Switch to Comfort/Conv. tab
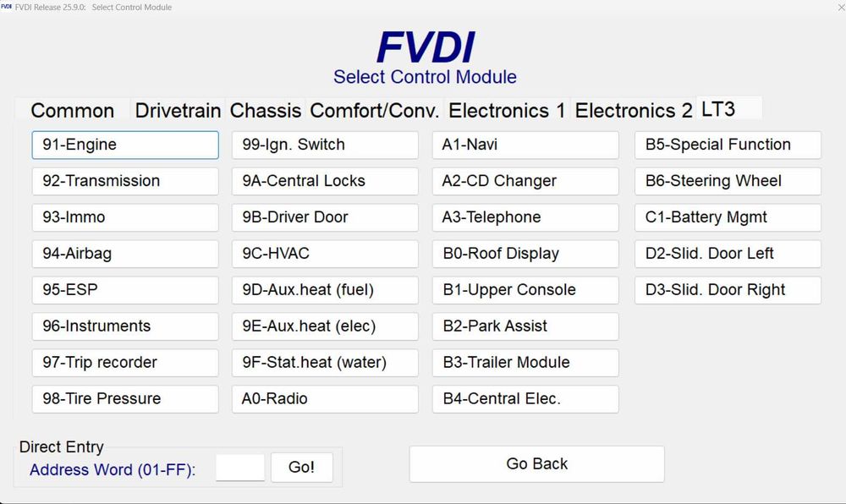 click(x=375, y=110)
